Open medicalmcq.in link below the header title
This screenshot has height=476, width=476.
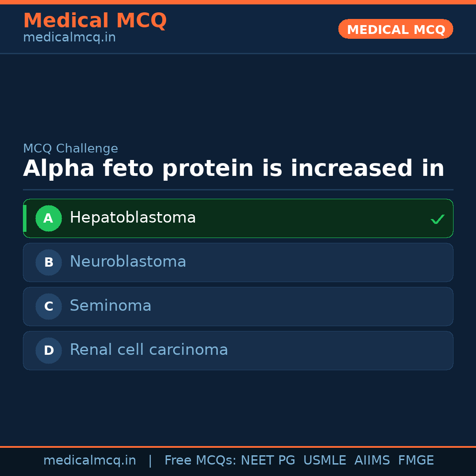[x=69, y=38]
